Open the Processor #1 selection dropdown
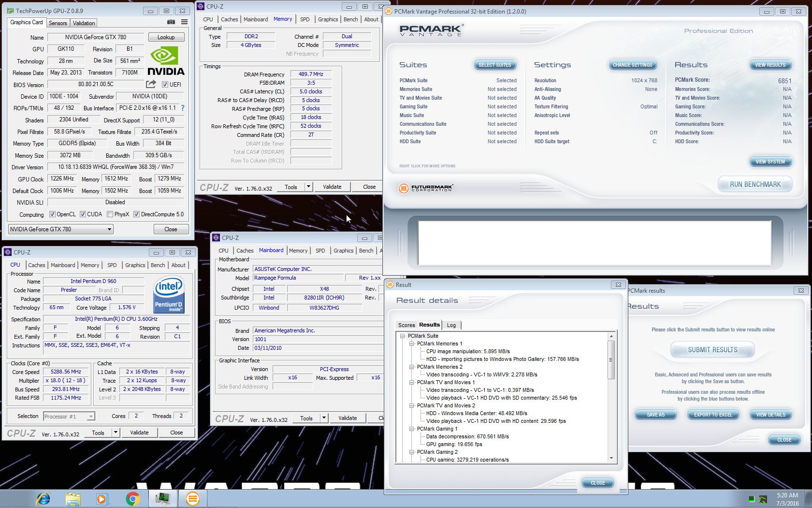 point(69,417)
